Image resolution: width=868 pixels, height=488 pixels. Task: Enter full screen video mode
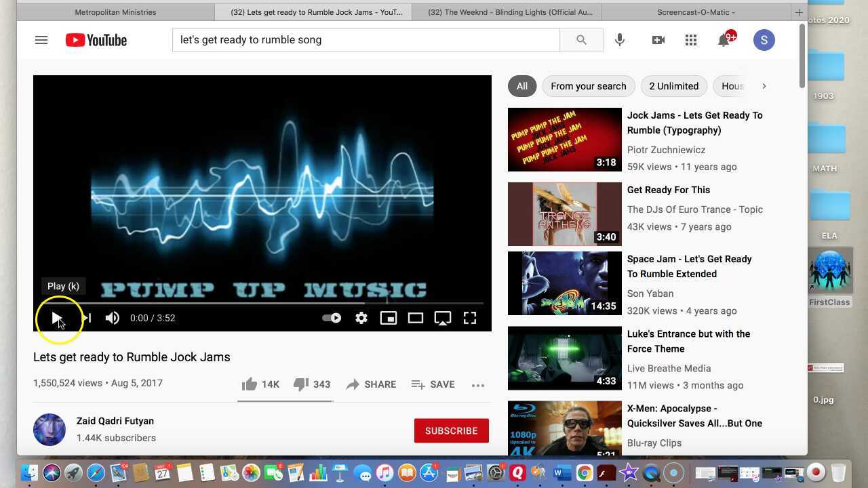(x=470, y=318)
